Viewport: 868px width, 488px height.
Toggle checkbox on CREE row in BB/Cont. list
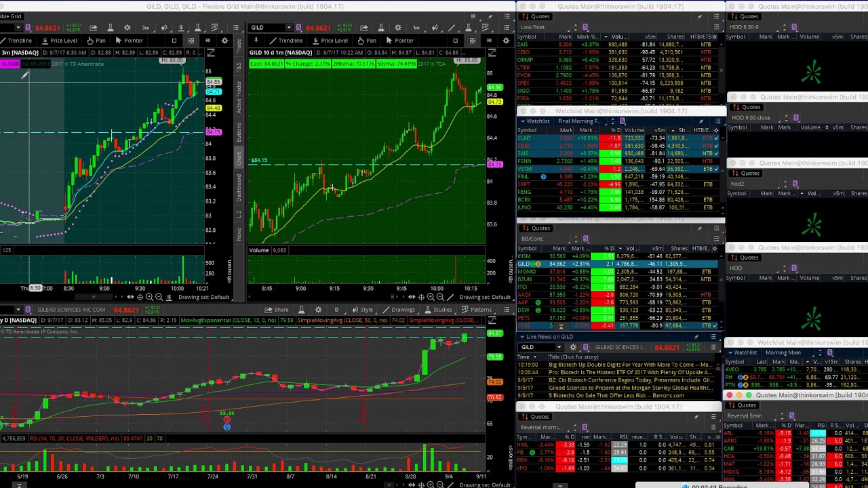coord(715,326)
